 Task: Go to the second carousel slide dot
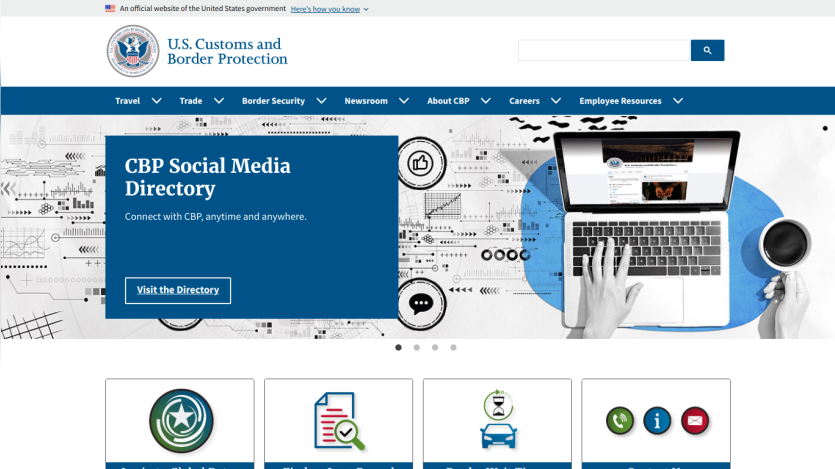(417, 348)
